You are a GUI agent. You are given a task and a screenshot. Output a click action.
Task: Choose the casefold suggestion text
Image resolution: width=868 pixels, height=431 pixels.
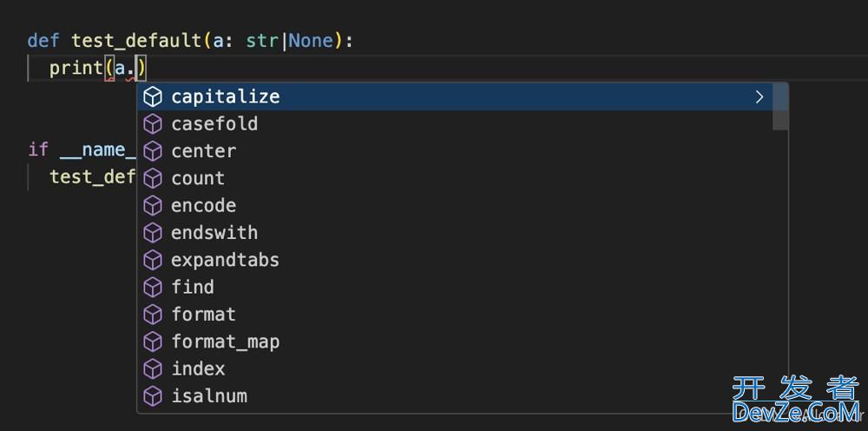point(214,123)
